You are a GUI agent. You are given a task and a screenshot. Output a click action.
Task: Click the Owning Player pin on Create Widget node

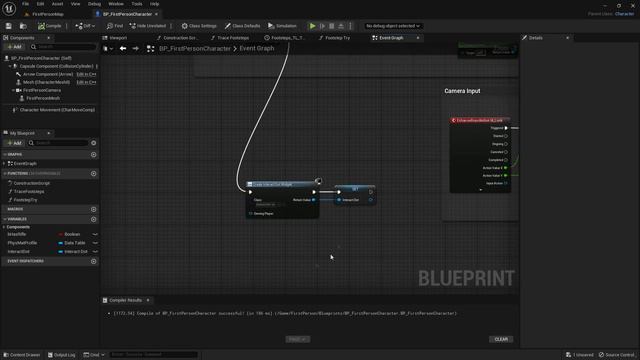point(251,213)
